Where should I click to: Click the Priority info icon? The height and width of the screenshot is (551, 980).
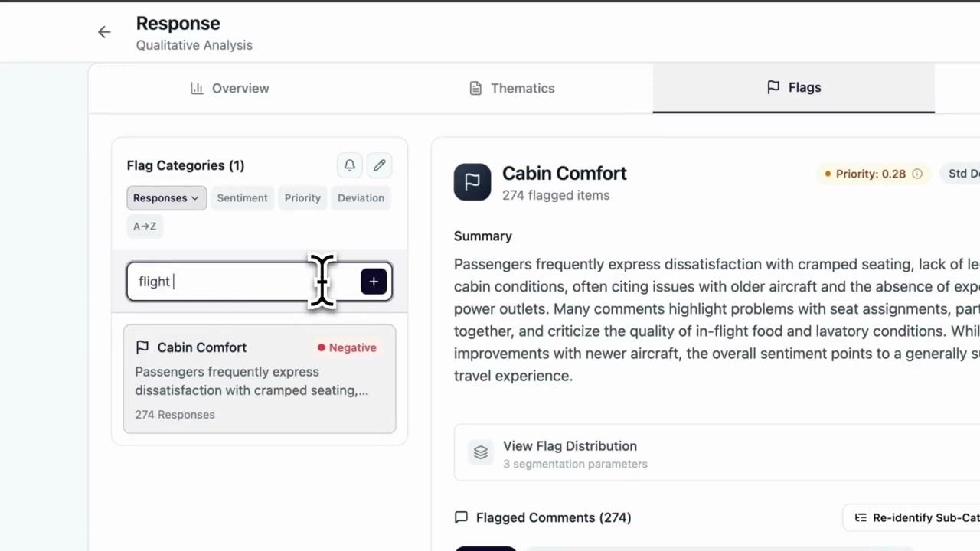click(917, 174)
